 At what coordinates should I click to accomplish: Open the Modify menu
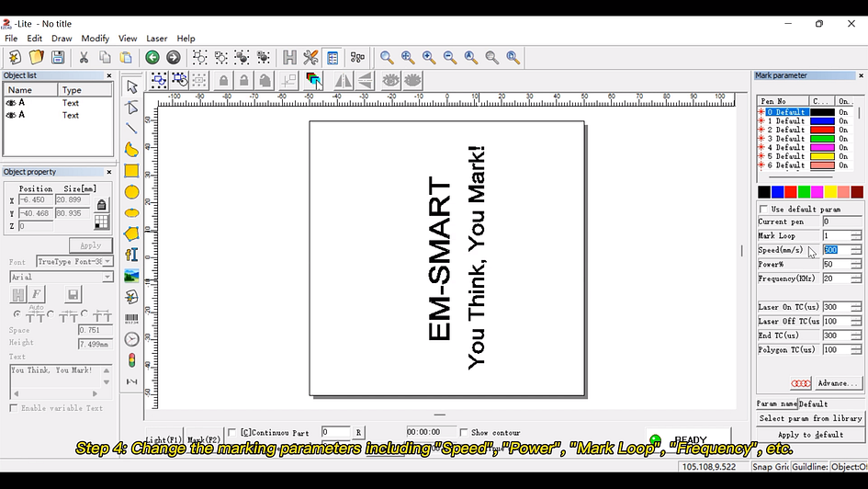coord(96,39)
